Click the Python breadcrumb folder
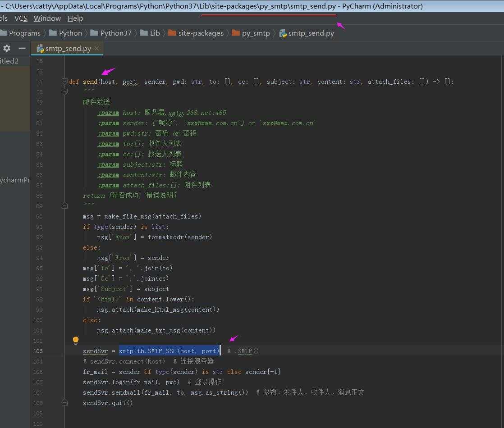 66,33
